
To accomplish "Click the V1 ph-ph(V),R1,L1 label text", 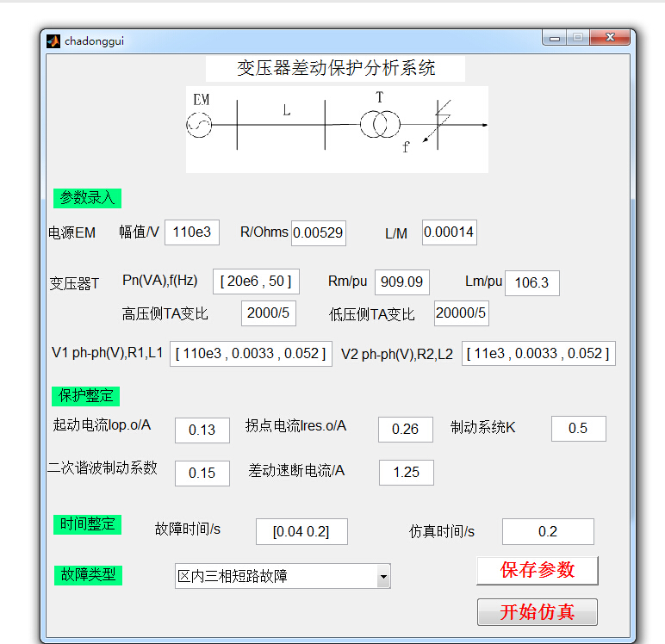I will click(108, 353).
